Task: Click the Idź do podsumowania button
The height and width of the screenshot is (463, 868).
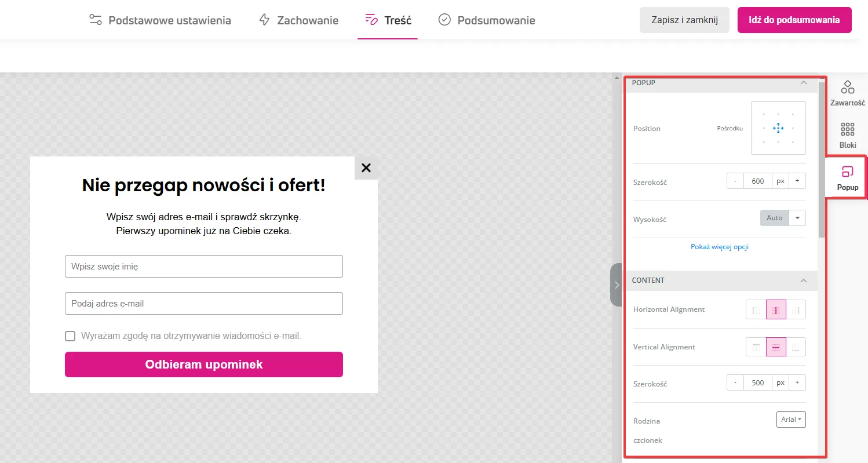Action: (x=794, y=20)
